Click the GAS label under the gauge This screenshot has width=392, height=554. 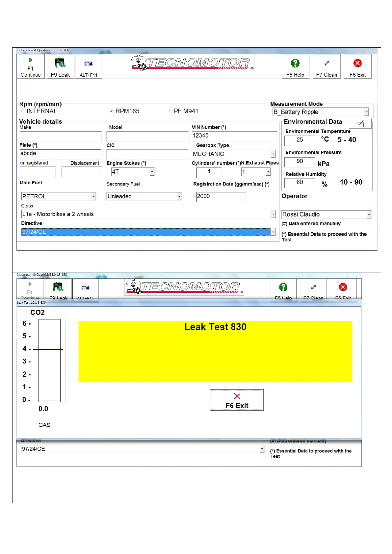[x=44, y=425]
